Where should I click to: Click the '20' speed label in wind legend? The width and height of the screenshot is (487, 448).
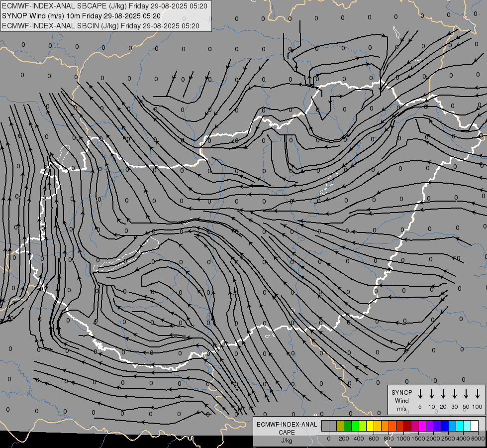pyautogui.click(x=443, y=407)
